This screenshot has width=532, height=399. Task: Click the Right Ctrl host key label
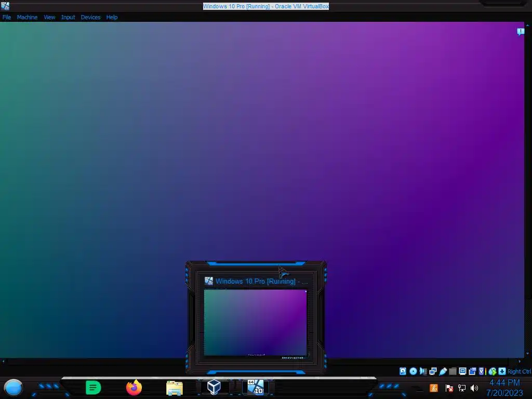click(520, 371)
